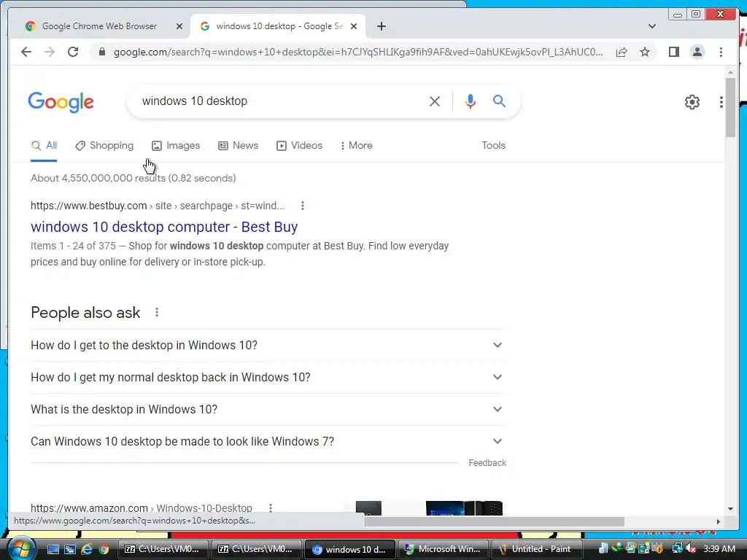Click the forward navigation arrow
The image size is (747, 560).
pyautogui.click(x=50, y=52)
